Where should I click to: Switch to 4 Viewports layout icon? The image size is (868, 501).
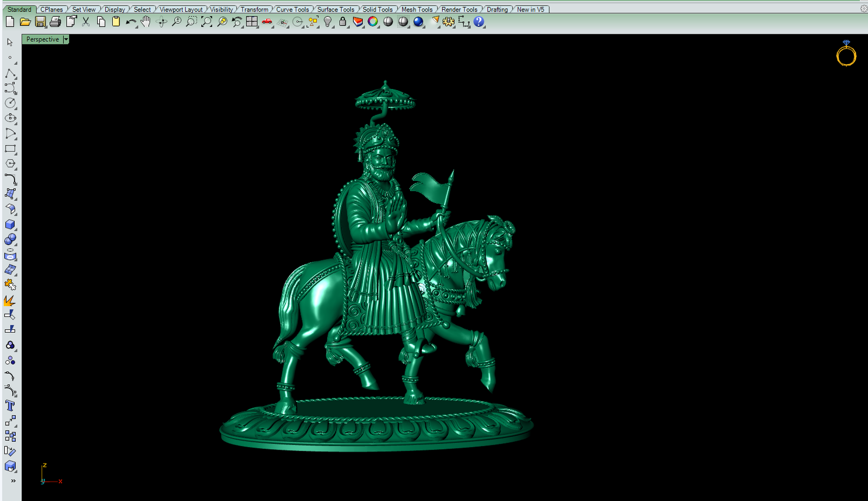click(x=252, y=22)
